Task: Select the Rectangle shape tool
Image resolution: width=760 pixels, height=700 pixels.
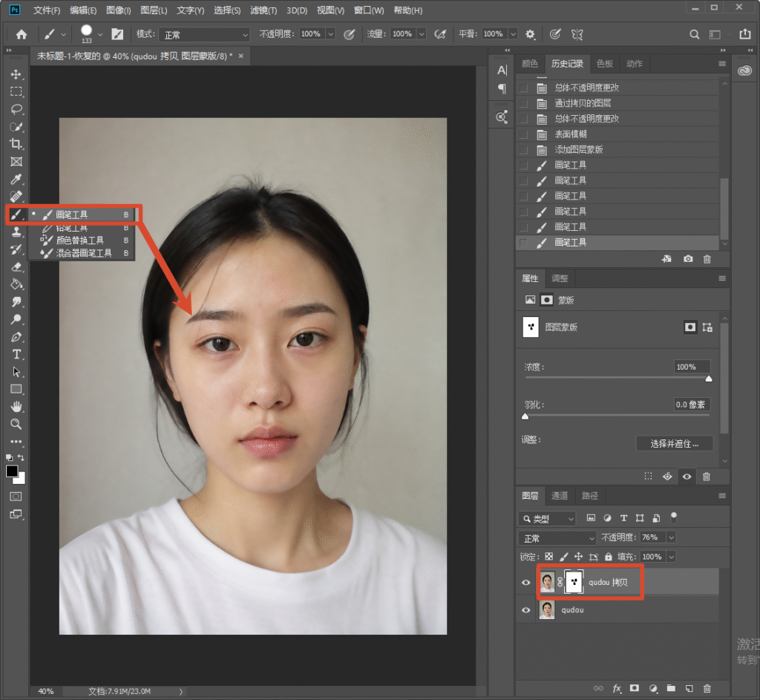Action: (x=16, y=389)
